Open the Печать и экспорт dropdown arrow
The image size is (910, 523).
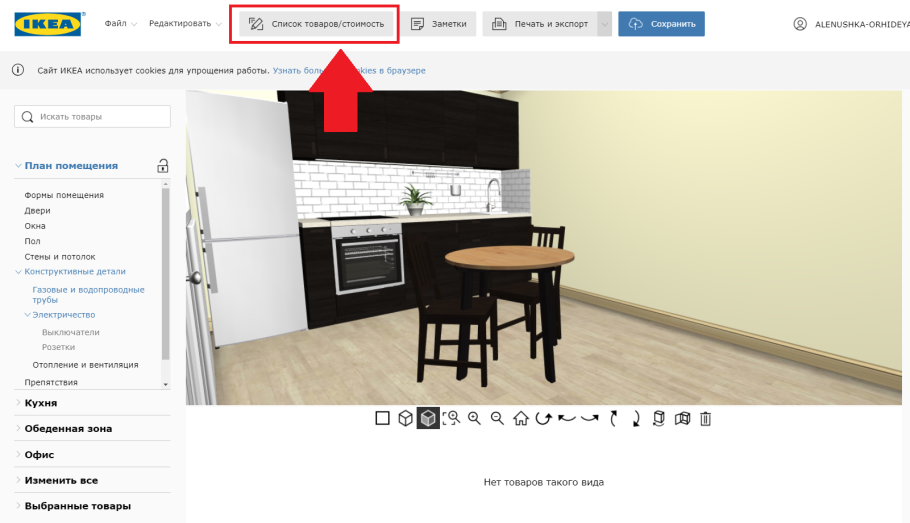coord(604,24)
